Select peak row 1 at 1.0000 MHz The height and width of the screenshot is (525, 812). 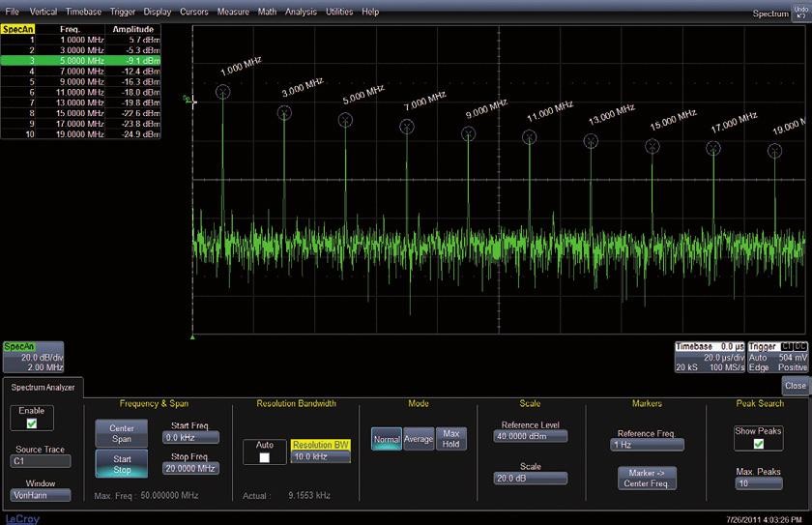[x=81, y=40]
